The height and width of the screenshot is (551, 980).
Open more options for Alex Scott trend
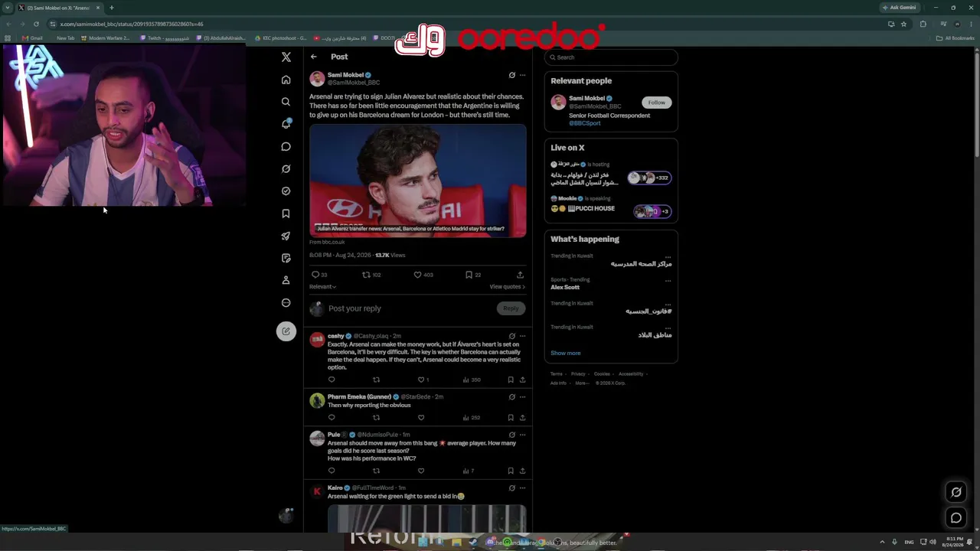click(x=668, y=280)
